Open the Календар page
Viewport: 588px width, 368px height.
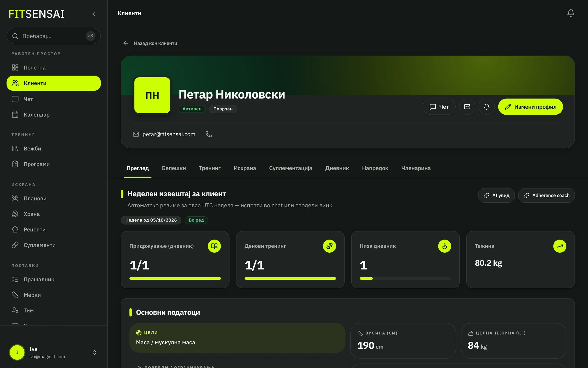coord(54,115)
